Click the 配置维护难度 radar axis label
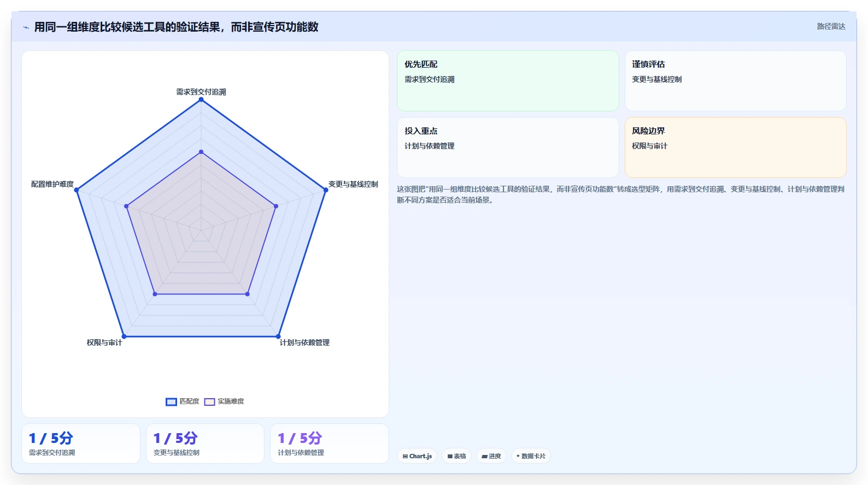 (52, 184)
